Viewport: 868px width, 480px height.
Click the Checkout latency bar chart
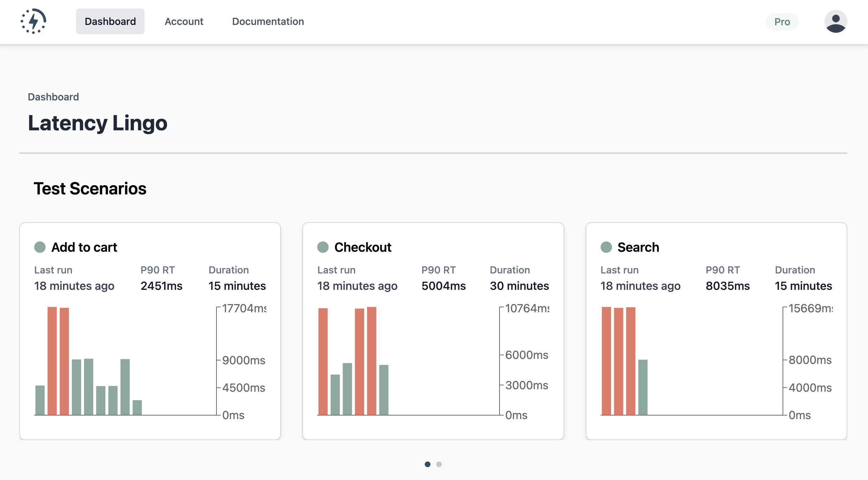pos(433,361)
